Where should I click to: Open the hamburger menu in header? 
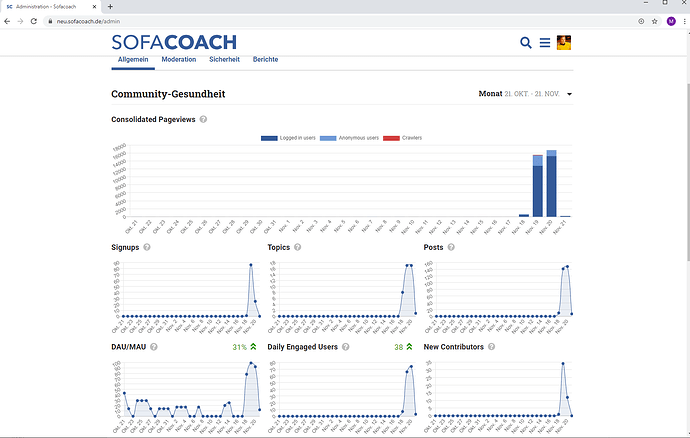coord(545,43)
